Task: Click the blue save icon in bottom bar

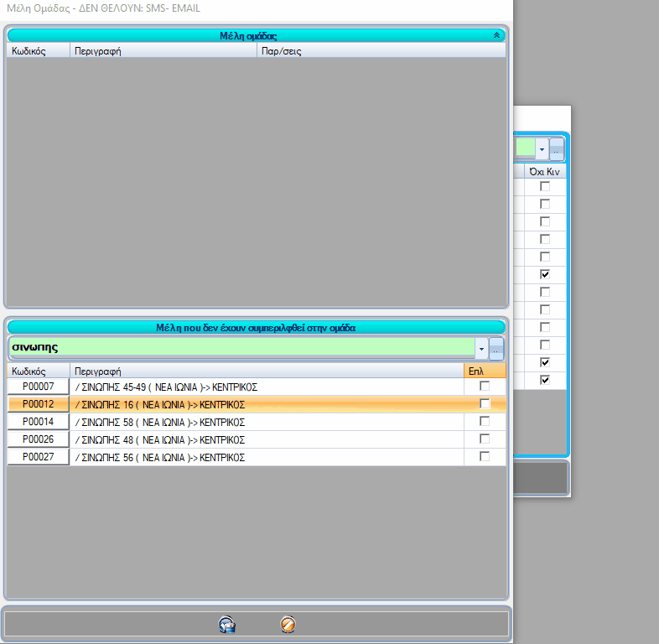Action: point(226,625)
